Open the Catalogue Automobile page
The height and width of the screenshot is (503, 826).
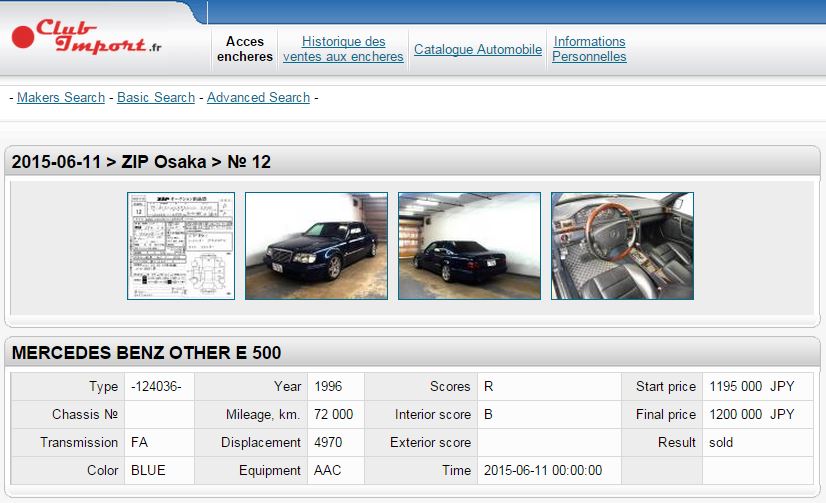click(478, 49)
